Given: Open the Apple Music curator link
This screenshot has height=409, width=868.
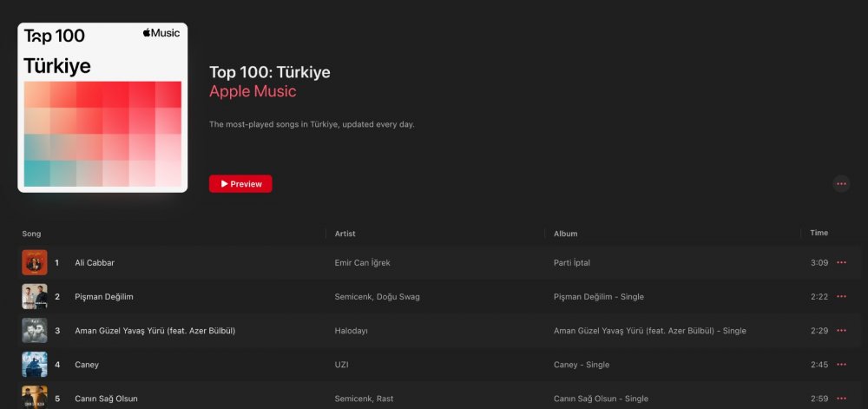Looking at the screenshot, I should pyautogui.click(x=253, y=91).
